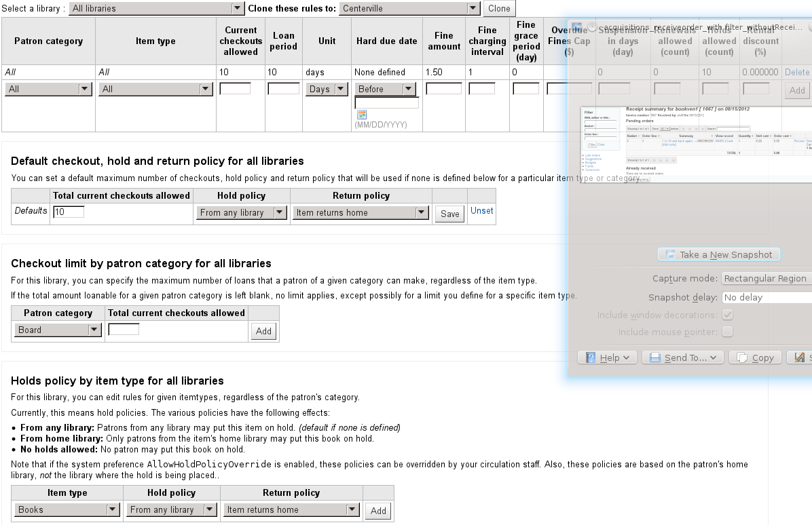Click the KSnapshot window title icon
Viewport: 812px width, 525px height.
[576, 27]
